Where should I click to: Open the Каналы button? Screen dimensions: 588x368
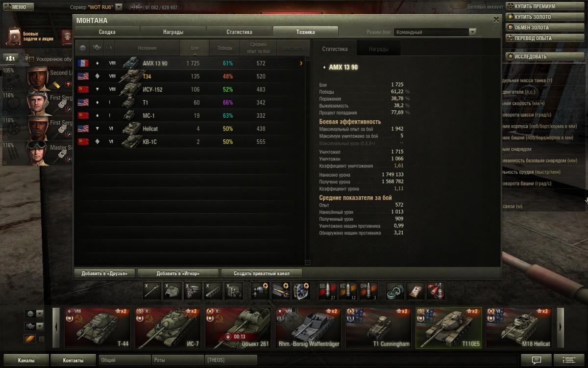click(x=26, y=360)
